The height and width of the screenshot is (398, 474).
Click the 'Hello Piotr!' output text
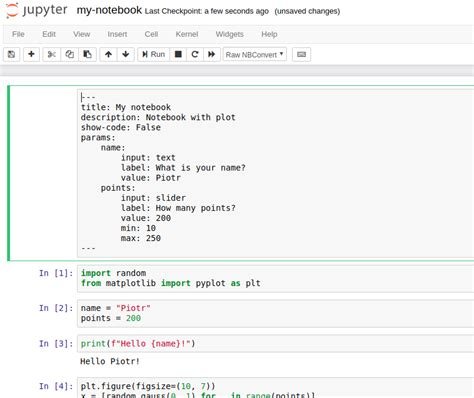pyautogui.click(x=110, y=361)
